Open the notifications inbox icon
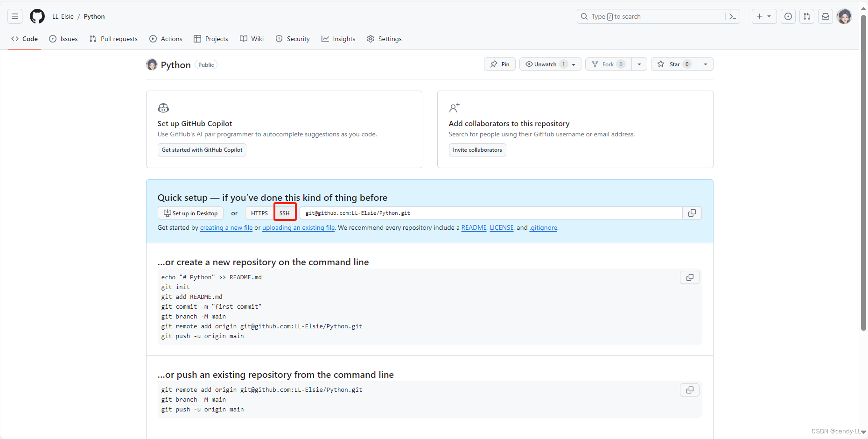Image resolution: width=868 pixels, height=439 pixels. pyautogui.click(x=826, y=16)
